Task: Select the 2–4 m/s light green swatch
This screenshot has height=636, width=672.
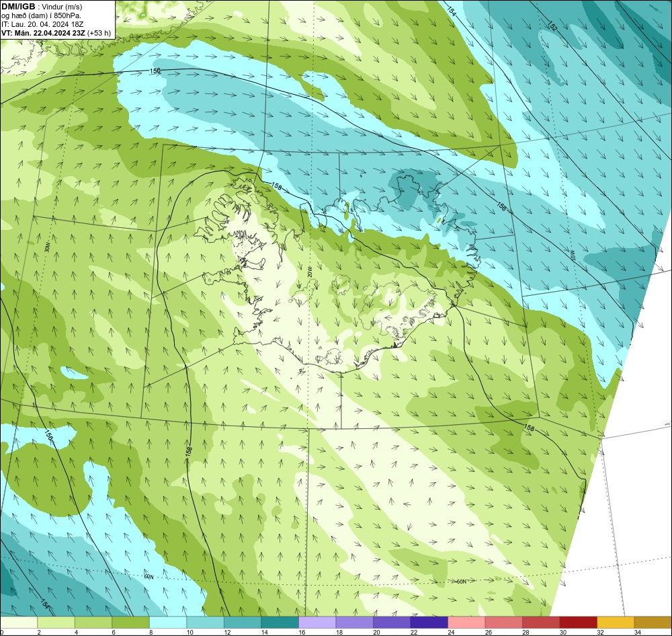Action: (56, 623)
